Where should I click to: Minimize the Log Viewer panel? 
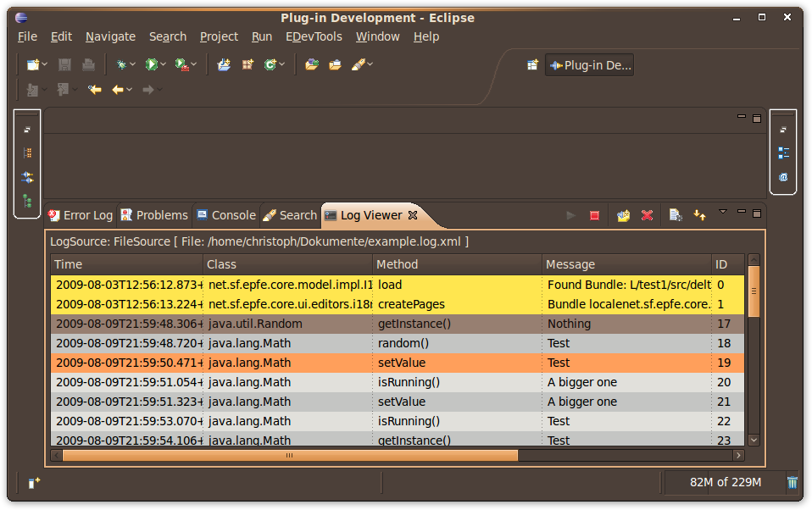click(x=741, y=211)
